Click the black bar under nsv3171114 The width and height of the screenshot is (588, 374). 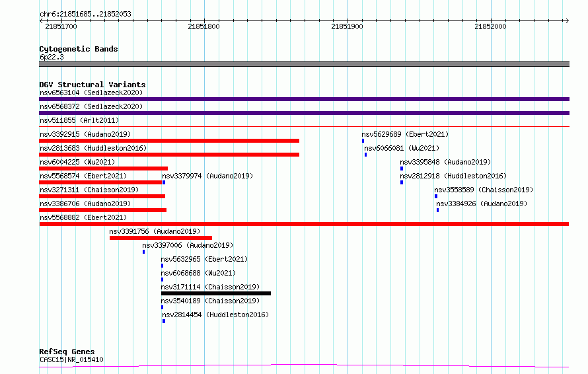[216, 293]
